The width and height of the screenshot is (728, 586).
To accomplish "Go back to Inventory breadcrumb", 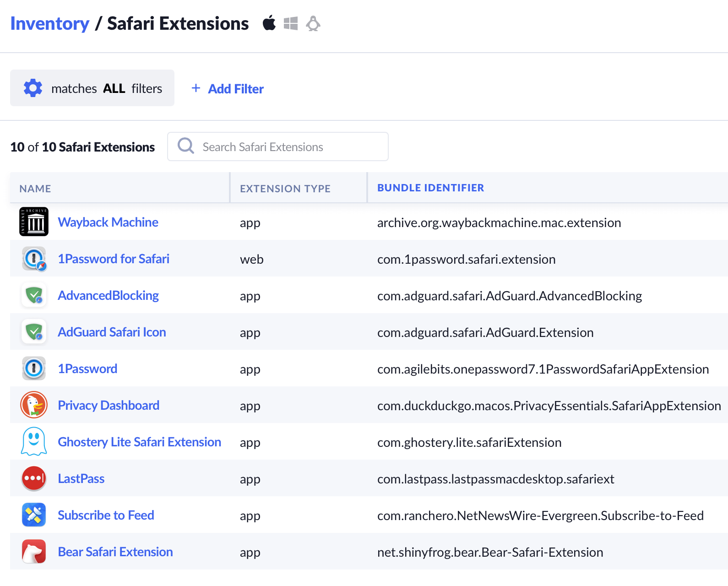I will [x=50, y=24].
